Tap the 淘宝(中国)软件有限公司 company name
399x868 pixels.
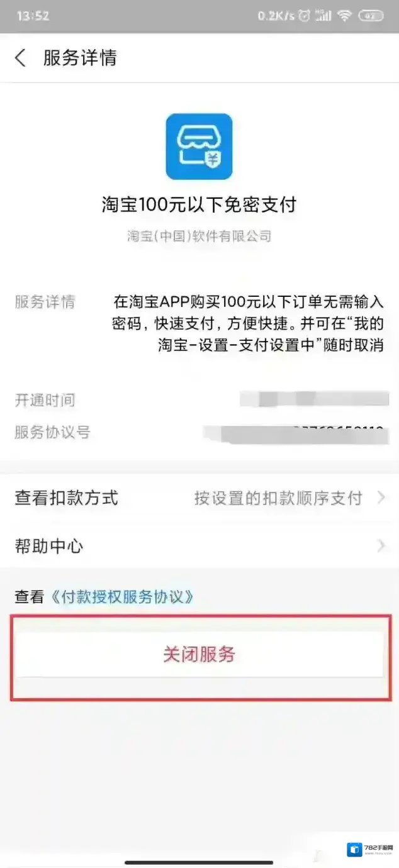tap(199, 236)
